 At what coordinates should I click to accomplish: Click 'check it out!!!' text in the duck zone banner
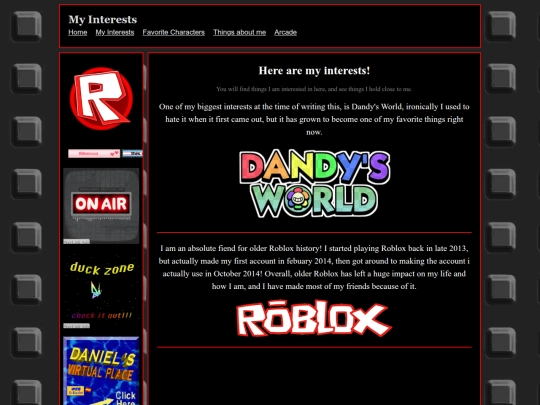pyautogui.click(x=102, y=315)
